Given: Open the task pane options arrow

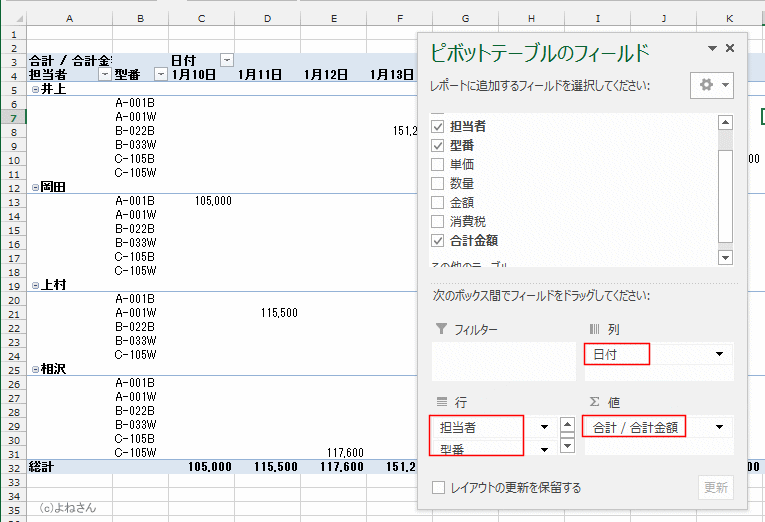Looking at the screenshot, I should point(712,48).
